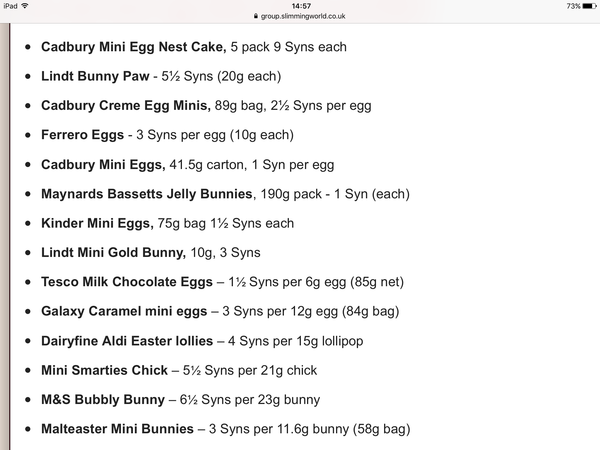Select Malteaster Mini Bunnies entry
This screenshot has width=600, height=450.
pos(225,429)
